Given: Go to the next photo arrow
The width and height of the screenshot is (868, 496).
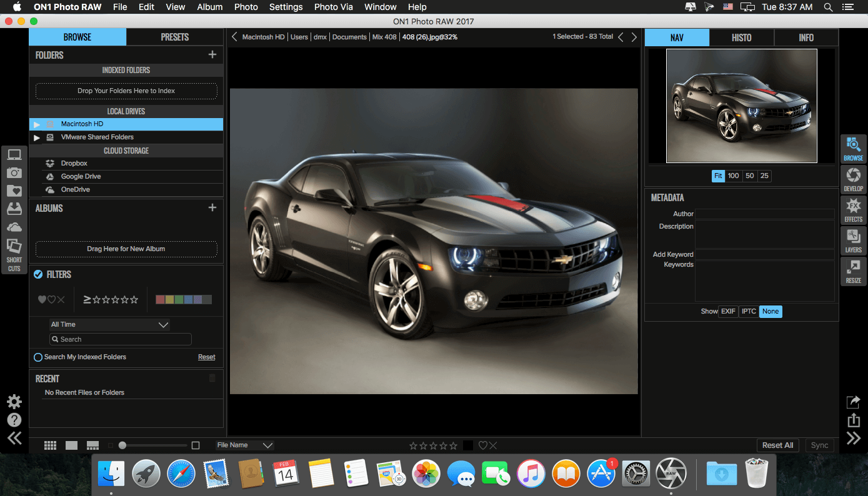Looking at the screenshot, I should pyautogui.click(x=634, y=37).
